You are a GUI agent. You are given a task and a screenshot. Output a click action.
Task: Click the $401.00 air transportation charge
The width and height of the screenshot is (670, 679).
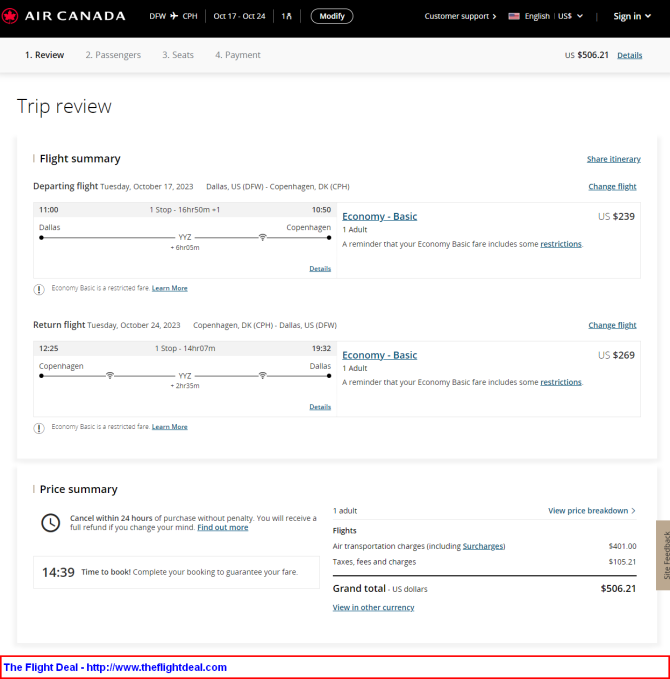point(622,546)
